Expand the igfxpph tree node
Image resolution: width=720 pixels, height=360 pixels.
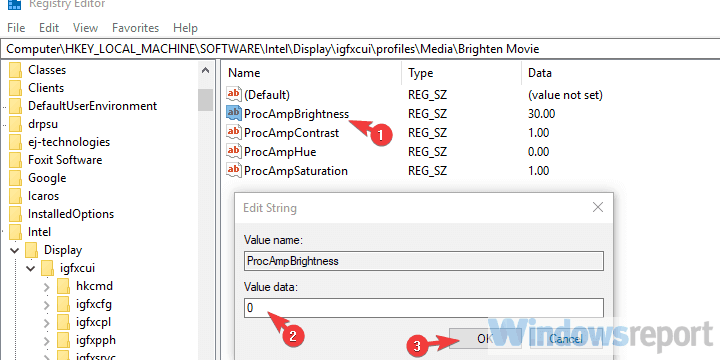click(x=46, y=341)
